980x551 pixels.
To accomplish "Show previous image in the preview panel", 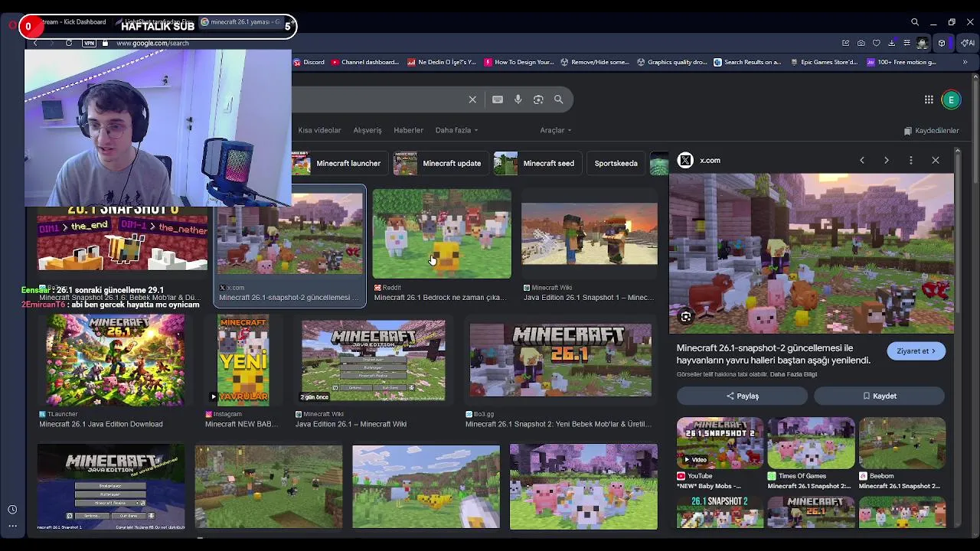I will coord(862,160).
